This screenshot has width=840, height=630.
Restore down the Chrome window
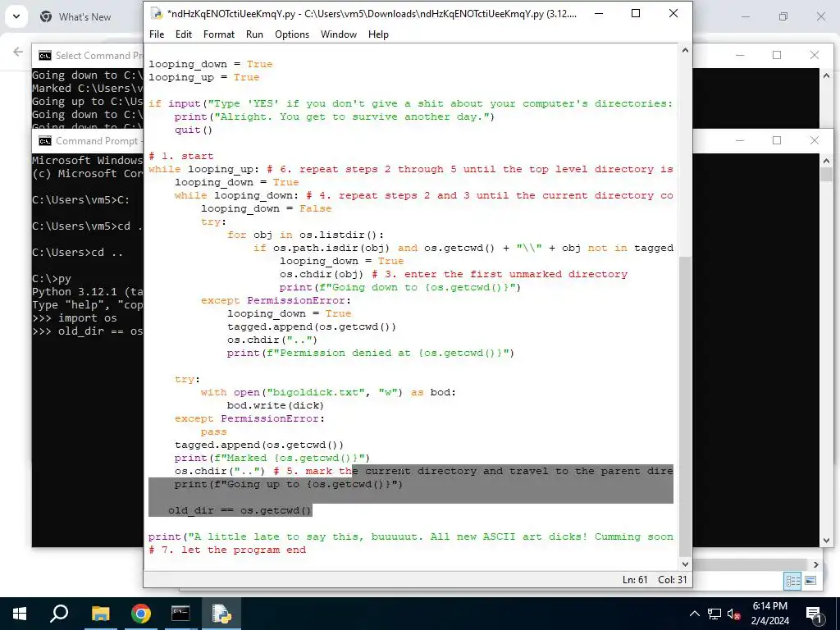[783, 16]
